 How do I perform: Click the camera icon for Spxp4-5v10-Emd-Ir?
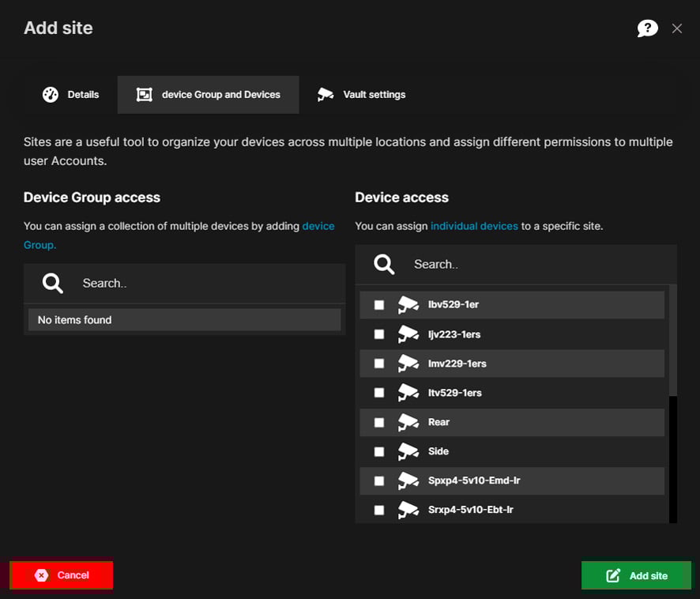pyautogui.click(x=408, y=480)
